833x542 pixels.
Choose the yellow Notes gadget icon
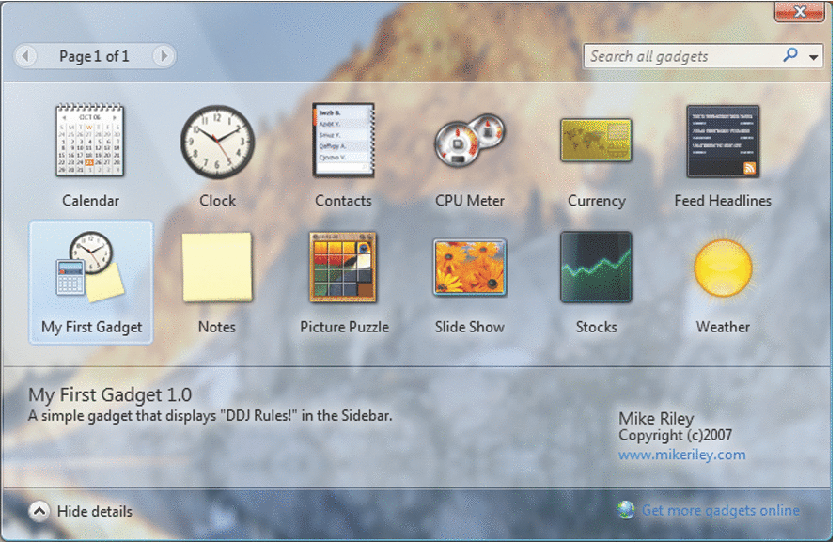click(217, 267)
